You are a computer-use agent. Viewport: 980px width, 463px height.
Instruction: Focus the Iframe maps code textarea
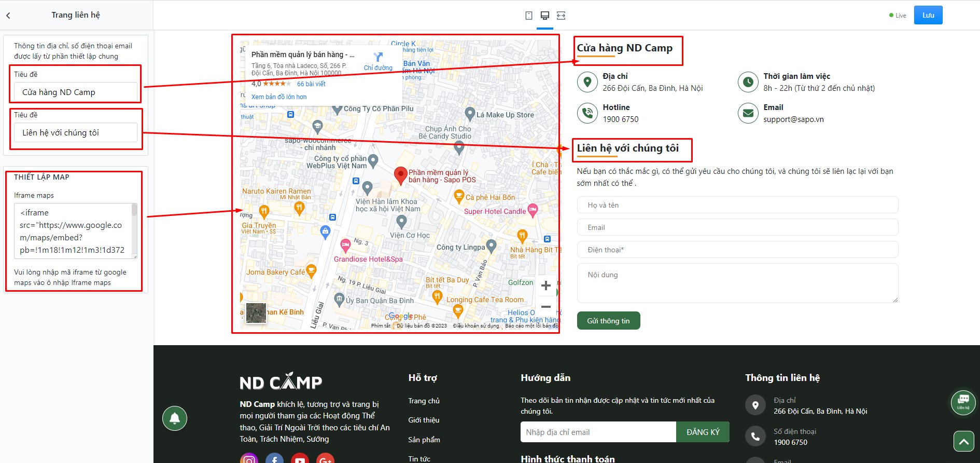(x=73, y=231)
